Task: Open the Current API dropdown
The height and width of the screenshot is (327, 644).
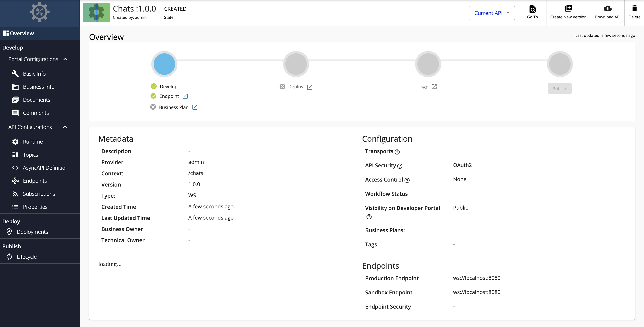Action: coord(491,13)
